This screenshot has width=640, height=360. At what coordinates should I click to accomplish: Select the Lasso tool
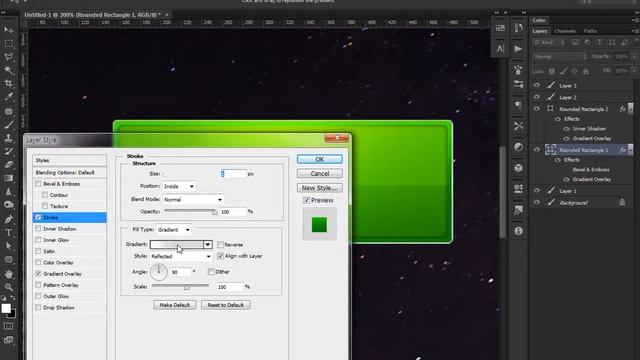(9, 57)
